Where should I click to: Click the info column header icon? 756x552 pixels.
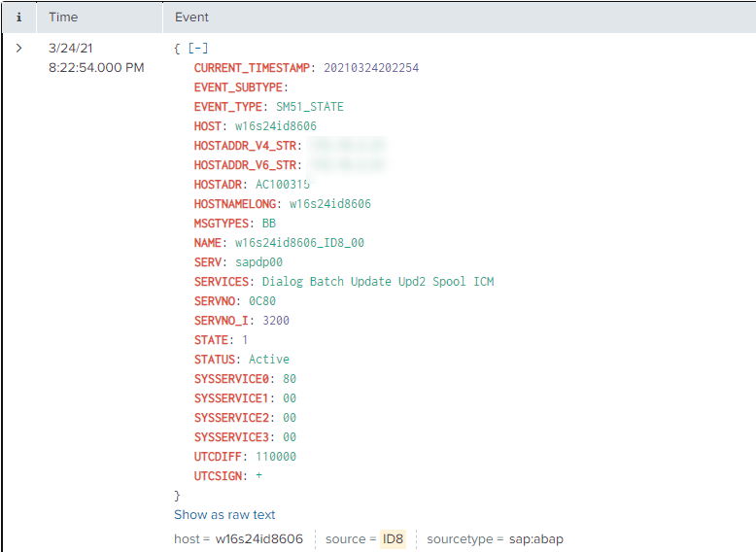click(19, 17)
